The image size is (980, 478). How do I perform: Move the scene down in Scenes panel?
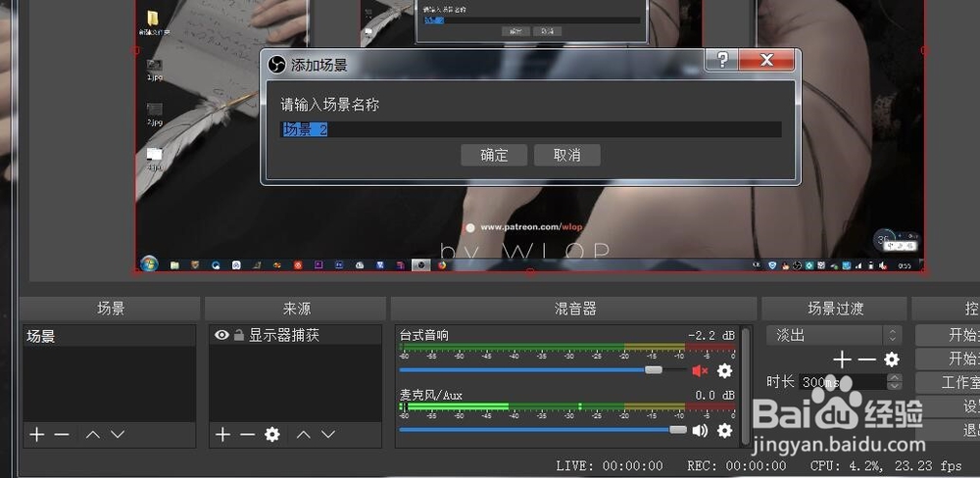[x=118, y=434]
